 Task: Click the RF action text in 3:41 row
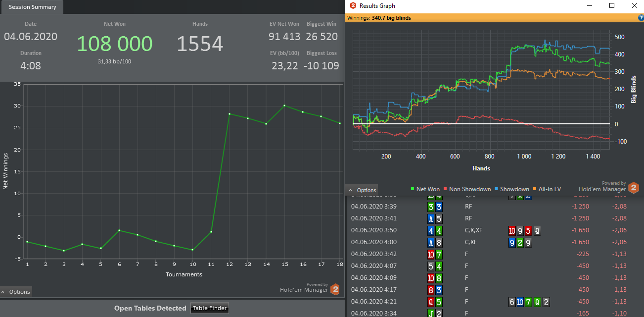468,218
